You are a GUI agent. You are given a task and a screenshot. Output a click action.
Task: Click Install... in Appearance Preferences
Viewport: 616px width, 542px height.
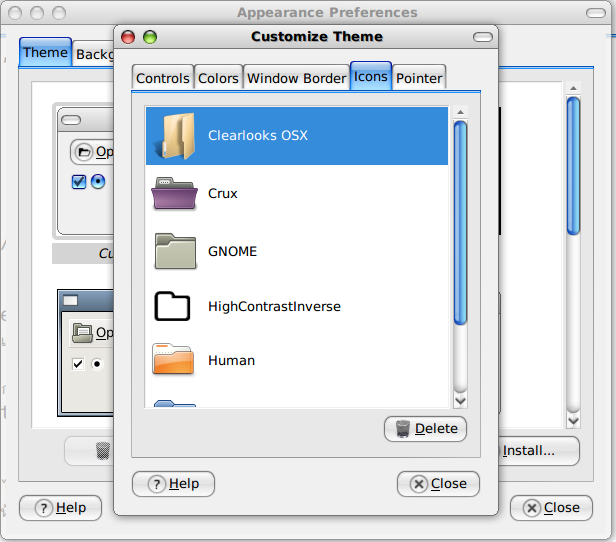pos(539,451)
